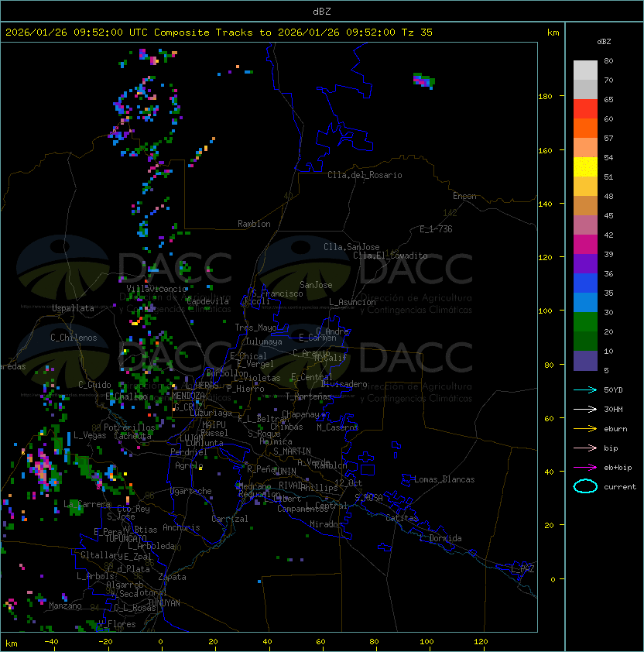The image size is (644, 652).
Task: Click the 'Potrerillos' map label
Action: click(129, 427)
